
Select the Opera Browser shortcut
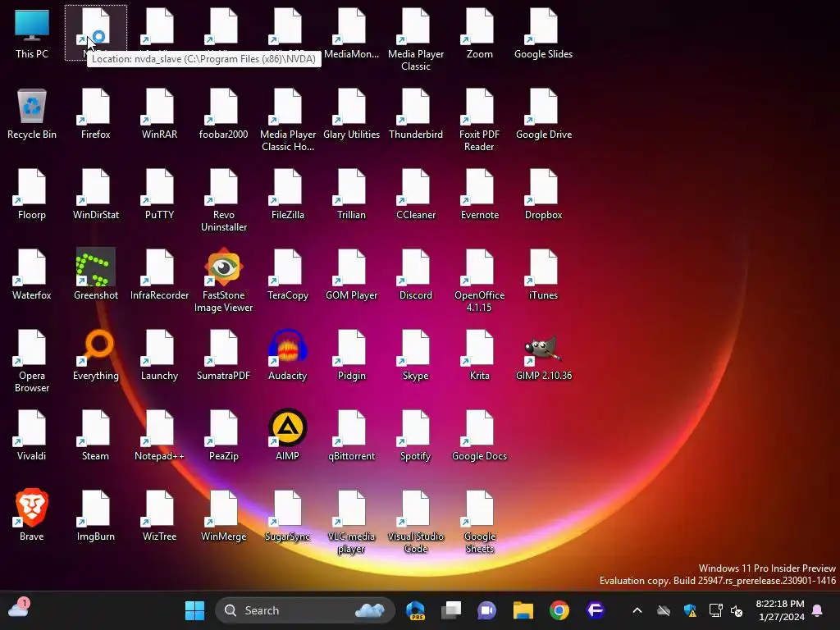pyautogui.click(x=32, y=361)
